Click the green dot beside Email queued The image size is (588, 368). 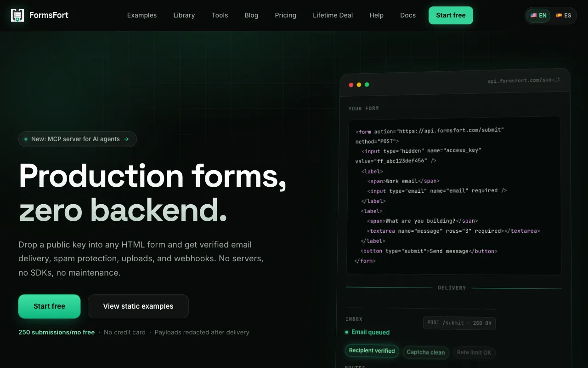tap(346, 332)
